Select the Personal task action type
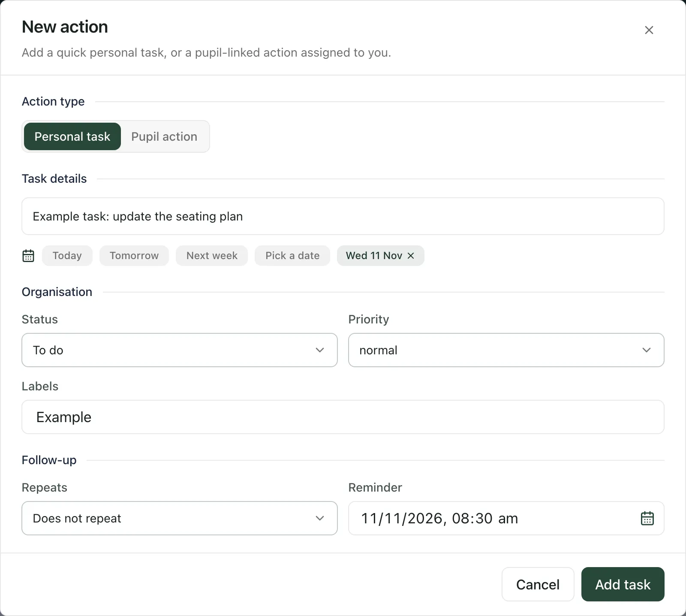 [72, 136]
